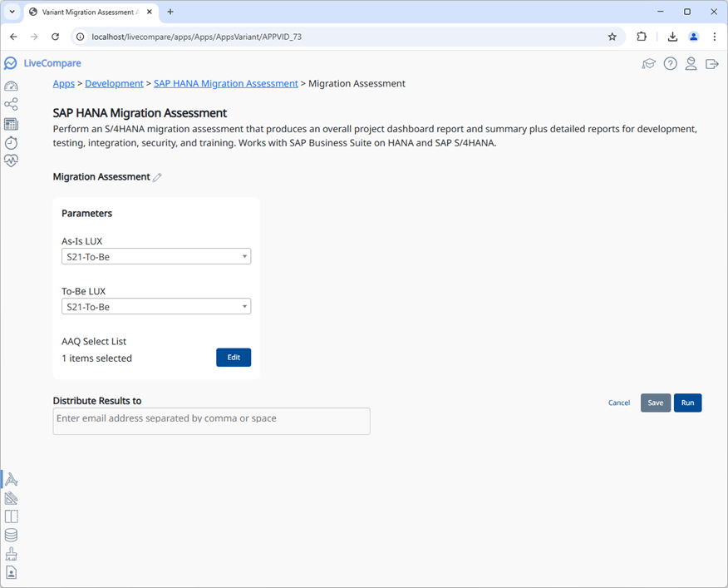Close the Variant Migration Assessment tab
The image size is (728, 588).
[150, 12]
